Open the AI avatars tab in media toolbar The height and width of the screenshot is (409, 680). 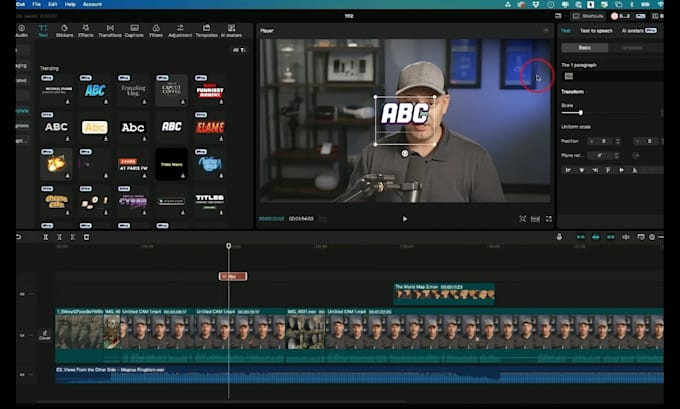point(231,31)
